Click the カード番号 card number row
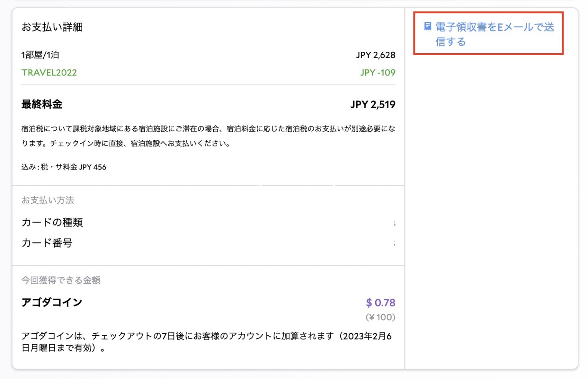This screenshot has height=379, width=588. coord(46,243)
